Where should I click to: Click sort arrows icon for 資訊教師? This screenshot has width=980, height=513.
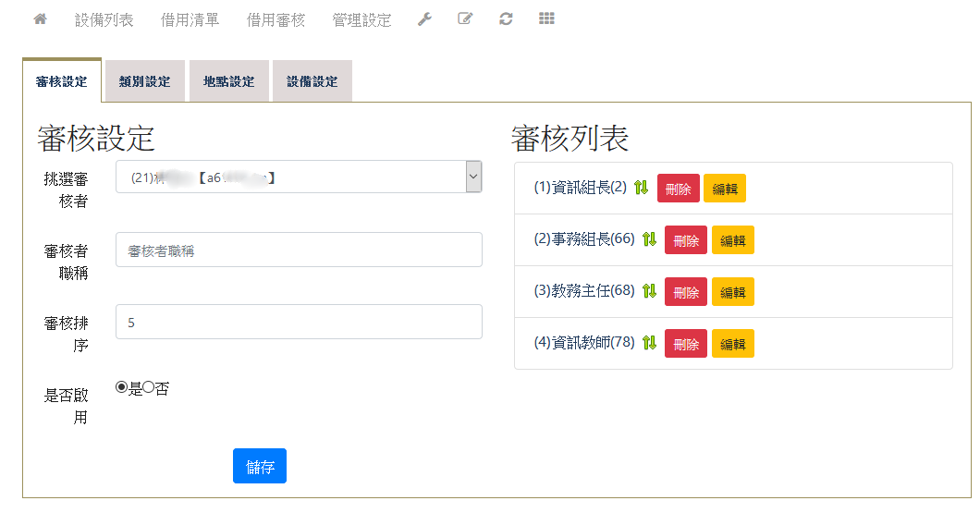649,344
